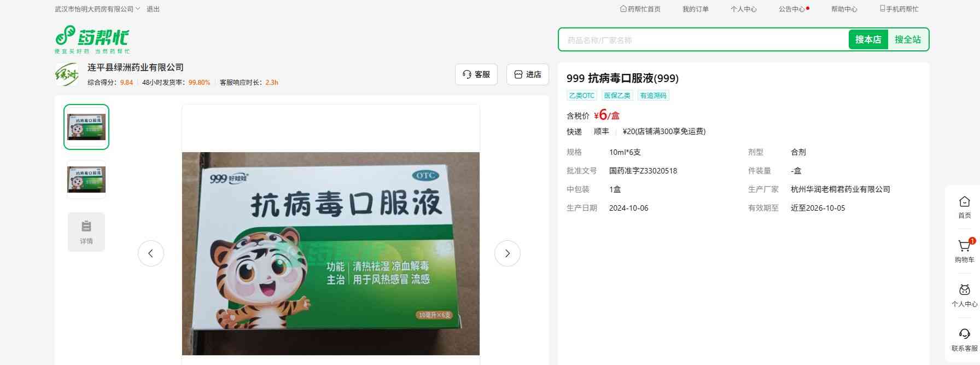Viewport: 980px width, 365px height.
Task: Click the 客服 button
Action: pyautogui.click(x=476, y=74)
